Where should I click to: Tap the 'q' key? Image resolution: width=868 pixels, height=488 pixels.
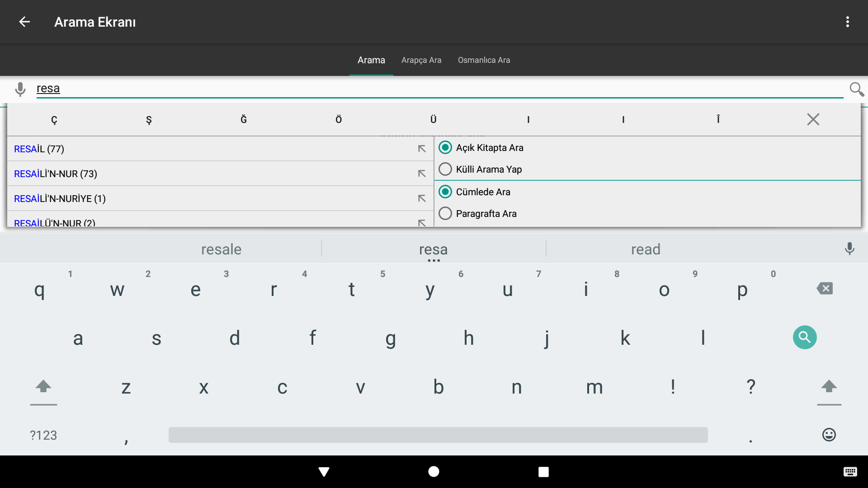click(39, 290)
